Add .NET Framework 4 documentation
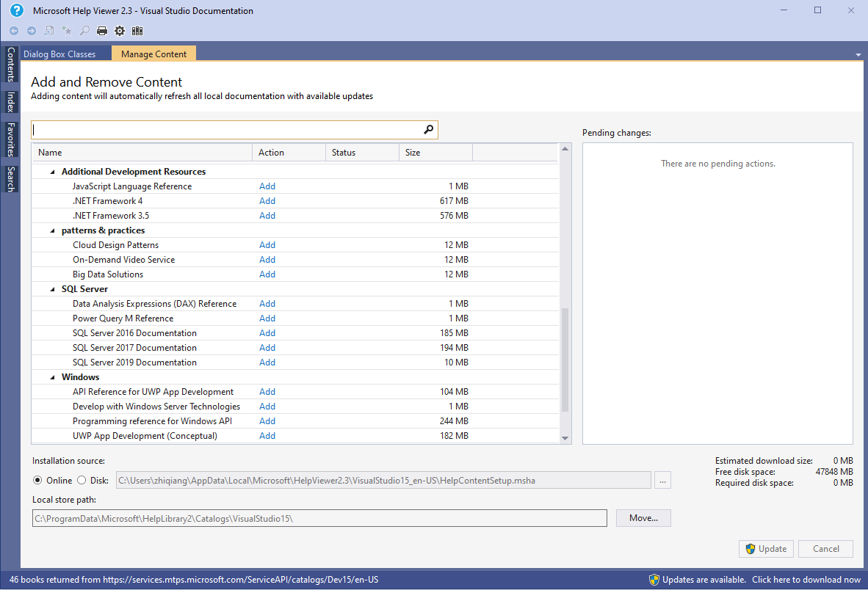Image resolution: width=868 pixels, height=590 pixels. click(x=267, y=201)
